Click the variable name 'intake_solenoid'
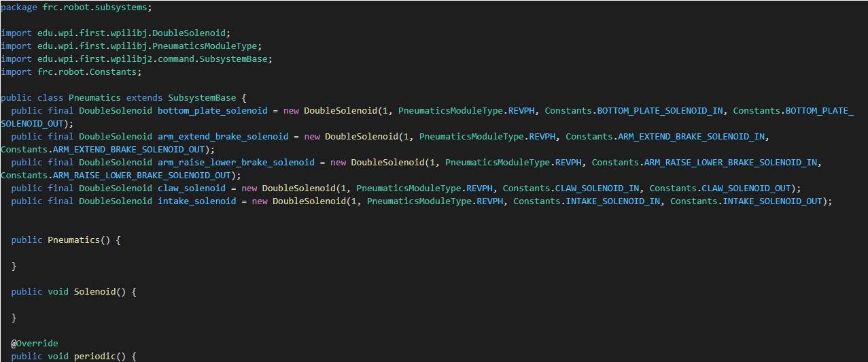Image resolution: width=868 pixels, height=362 pixels. tap(196, 201)
